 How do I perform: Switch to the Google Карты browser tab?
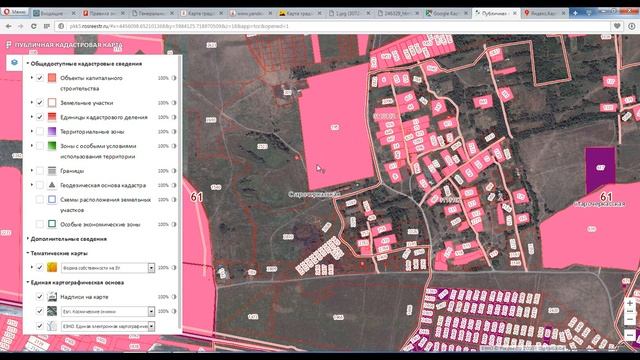(x=447, y=13)
